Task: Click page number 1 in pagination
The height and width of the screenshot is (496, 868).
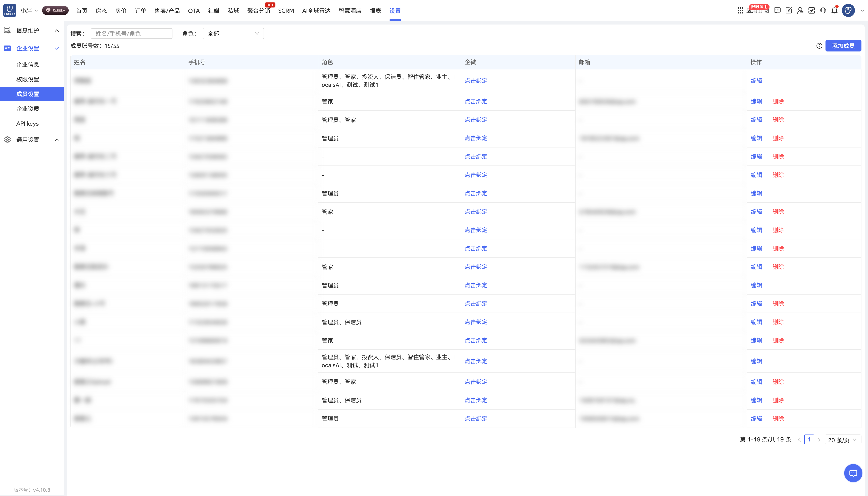Action: 809,439
